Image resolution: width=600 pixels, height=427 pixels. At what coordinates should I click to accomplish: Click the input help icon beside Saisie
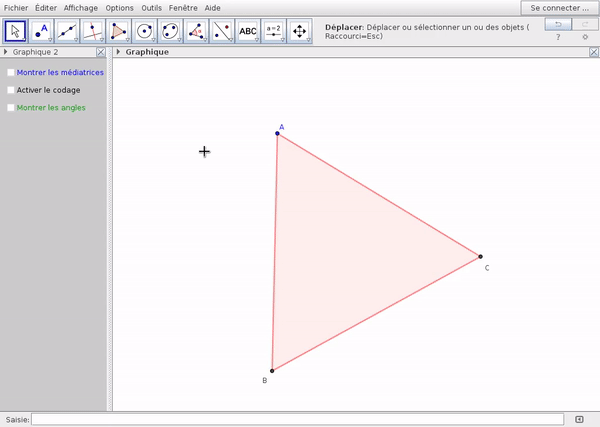pyautogui.click(x=579, y=419)
